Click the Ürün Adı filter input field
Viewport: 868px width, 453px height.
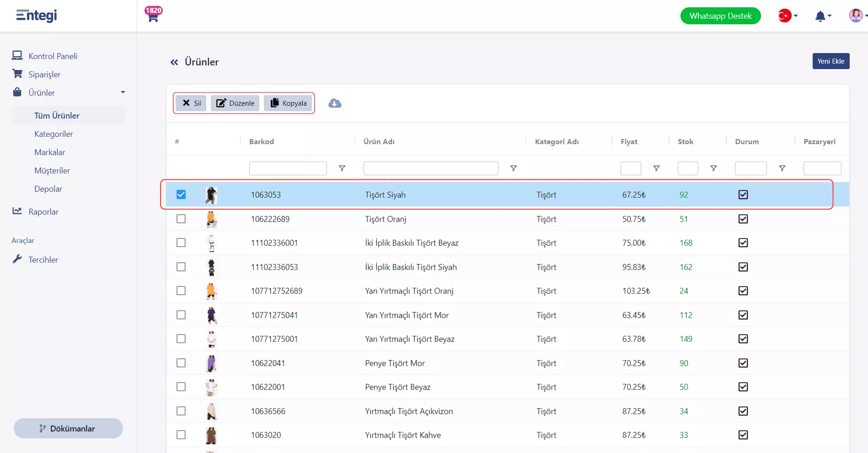[x=431, y=168]
